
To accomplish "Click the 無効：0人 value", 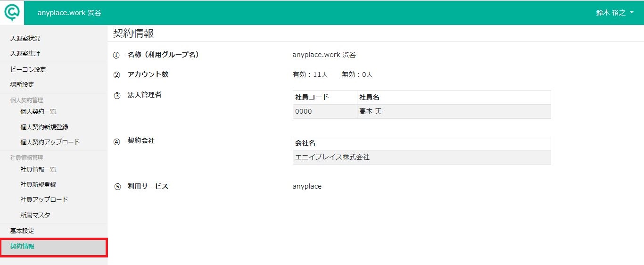I will pyautogui.click(x=357, y=75).
